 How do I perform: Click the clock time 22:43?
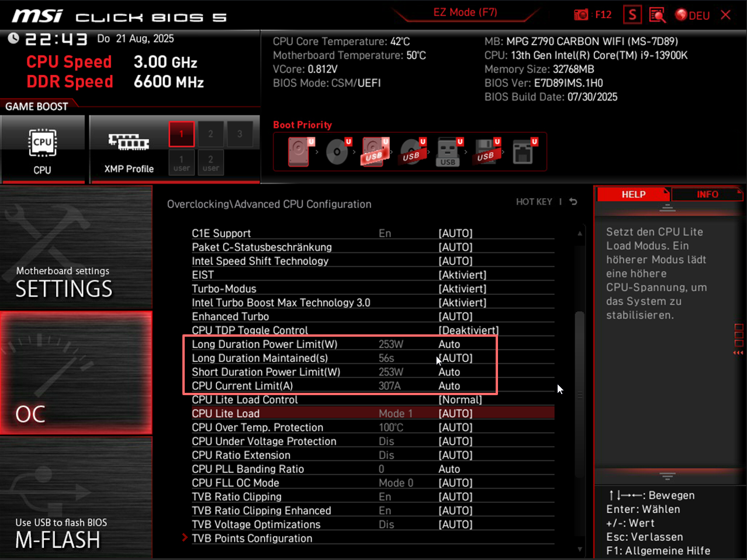pyautogui.click(x=56, y=39)
